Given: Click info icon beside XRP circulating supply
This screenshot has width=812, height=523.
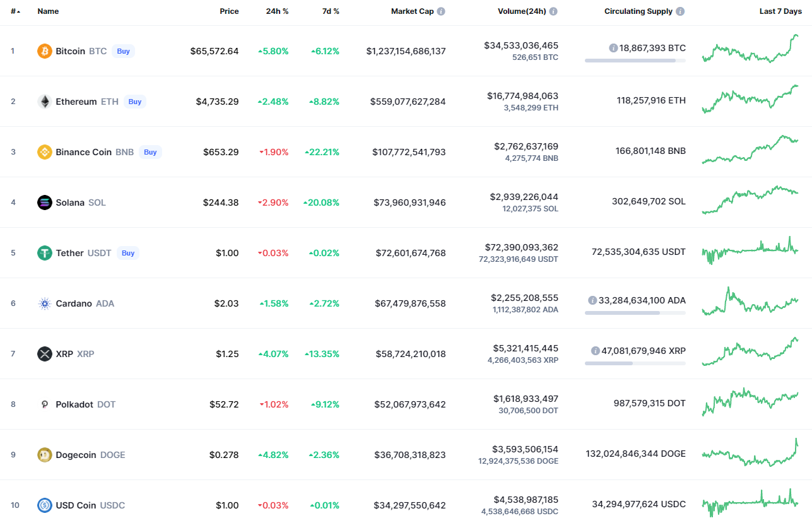Looking at the screenshot, I should click(596, 351).
